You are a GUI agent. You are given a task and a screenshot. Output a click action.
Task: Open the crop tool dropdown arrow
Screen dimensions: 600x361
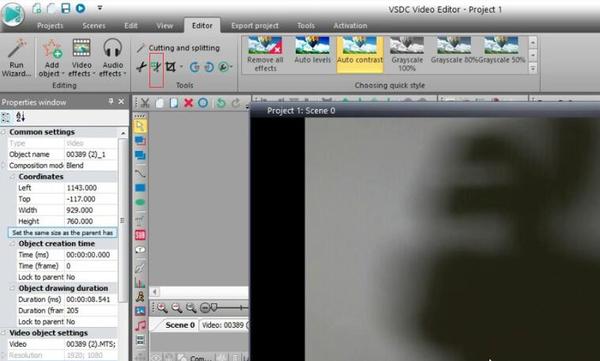(181, 67)
